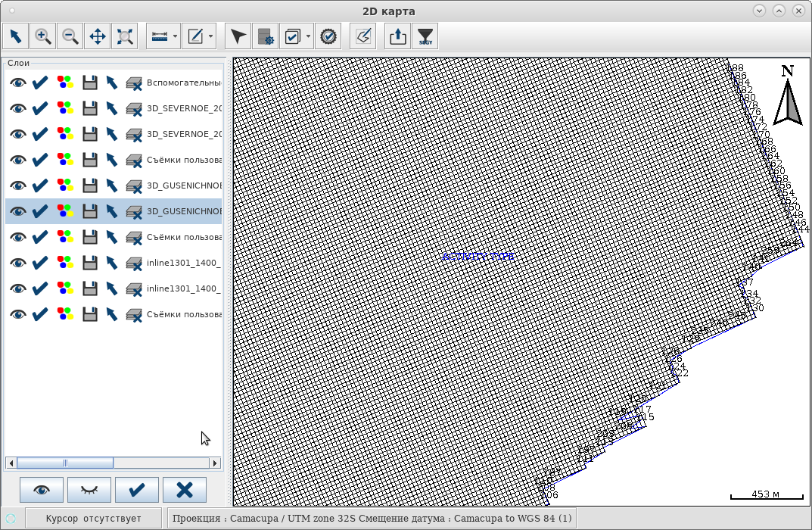The width and height of the screenshot is (812, 530).
Task: Open the measurement tool dropdown arrow
Action: click(175, 36)
